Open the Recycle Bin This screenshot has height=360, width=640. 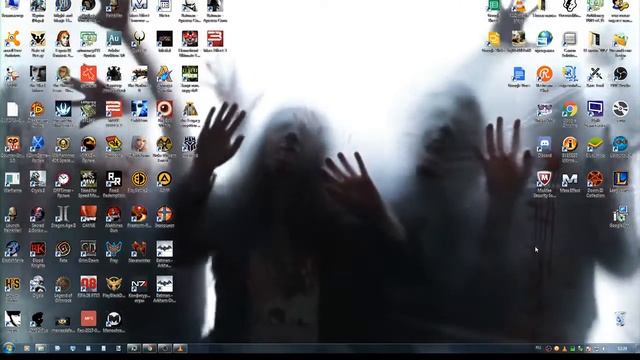click(620, 318)
